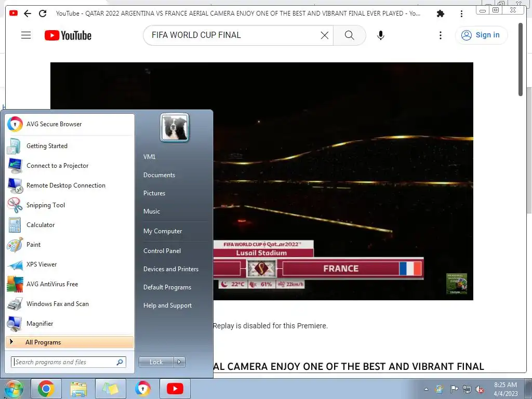Click the YouTube page vertical scrollbar
This screenshot has width=532, height=399.
(x=521, y=60)
